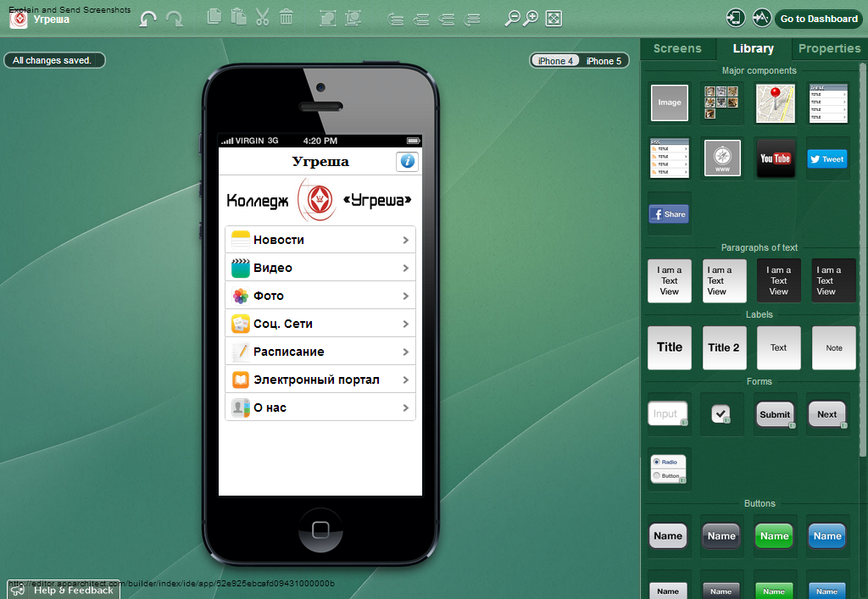Click the Undo arrow in the toolbar

[147, 19]
